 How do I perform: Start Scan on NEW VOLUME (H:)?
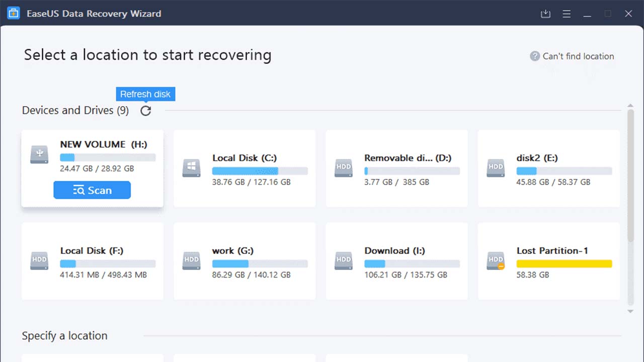tap(92, 190)
